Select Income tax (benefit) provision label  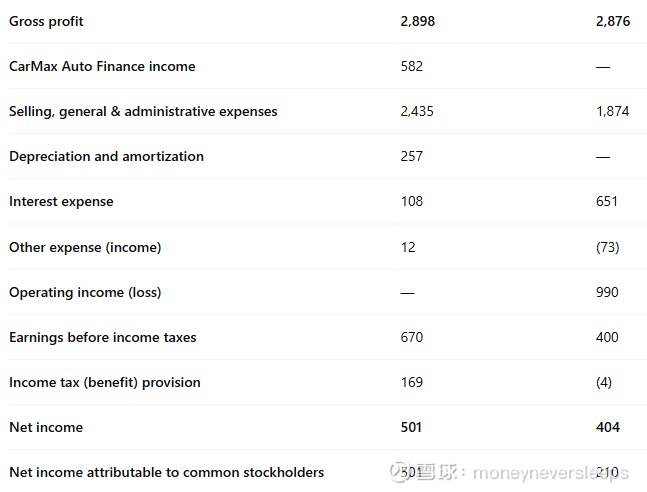104,382
